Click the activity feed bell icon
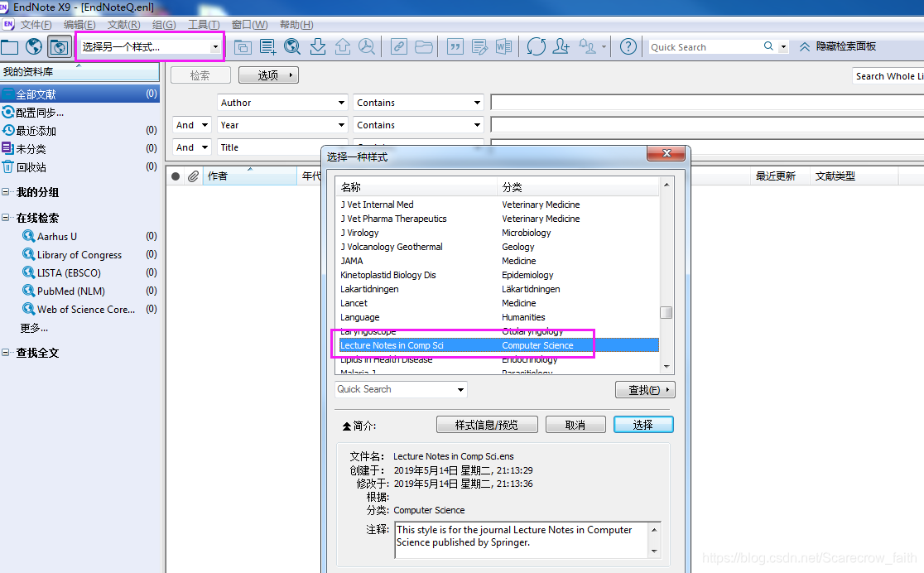 (x=587, y=46)
